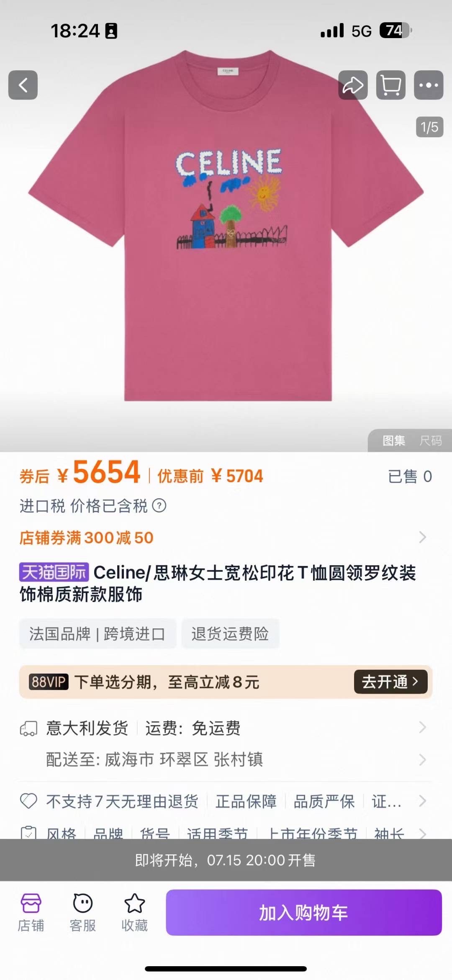Toggle the 收藏 favorite star
This screenshot has width=452, height=980.
(135, 913)
